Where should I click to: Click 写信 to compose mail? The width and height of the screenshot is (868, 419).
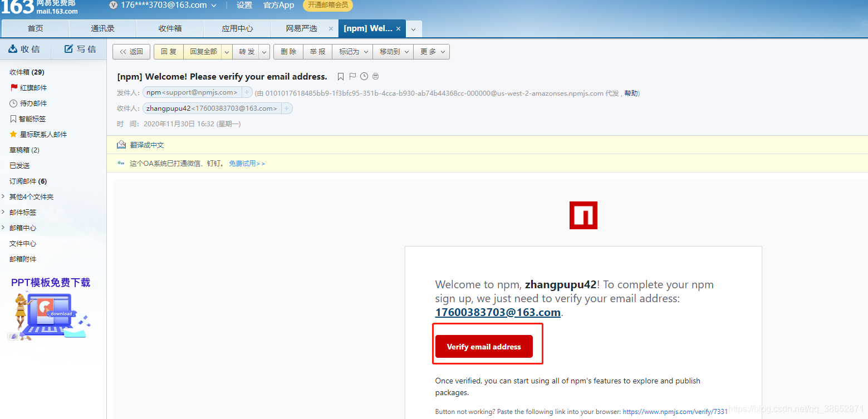(80, 49)
